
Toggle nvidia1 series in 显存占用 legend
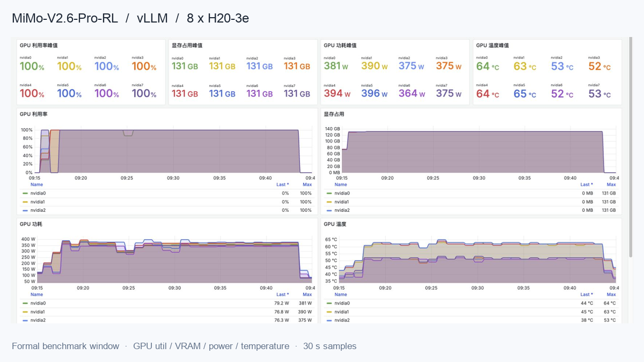tap(342, 202)
